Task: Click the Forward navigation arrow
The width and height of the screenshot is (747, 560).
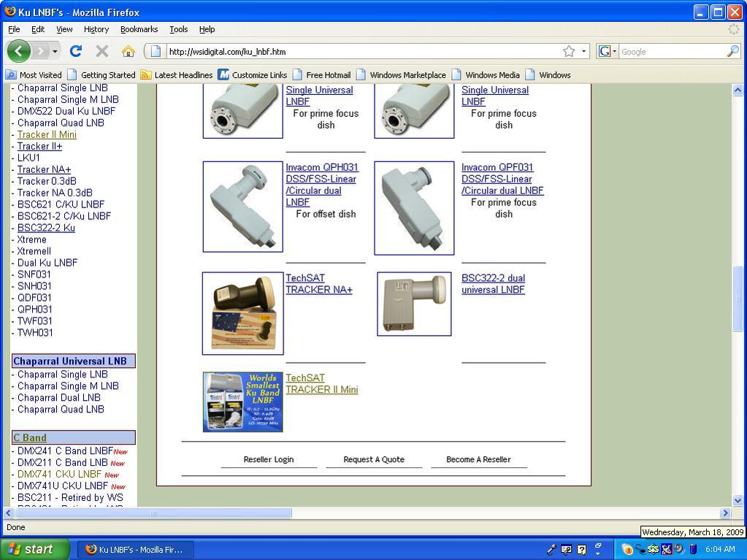Action: tap(41, 51)
